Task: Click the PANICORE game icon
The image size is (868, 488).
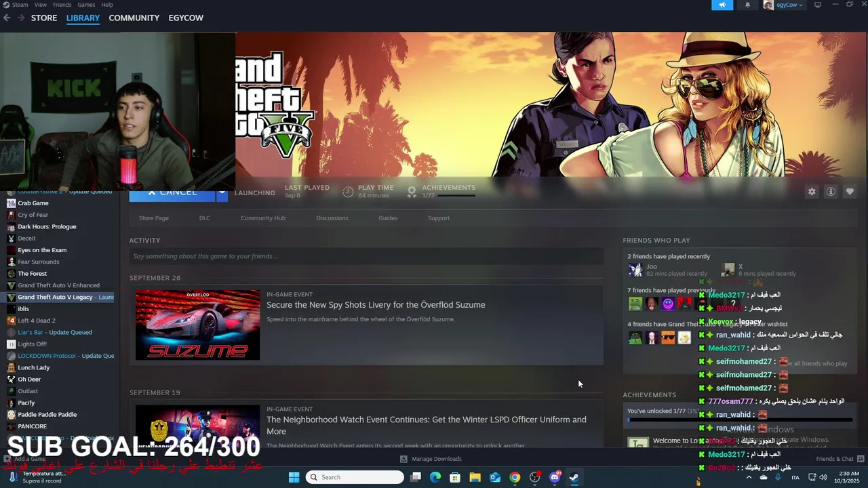Action: pos(11,426)
